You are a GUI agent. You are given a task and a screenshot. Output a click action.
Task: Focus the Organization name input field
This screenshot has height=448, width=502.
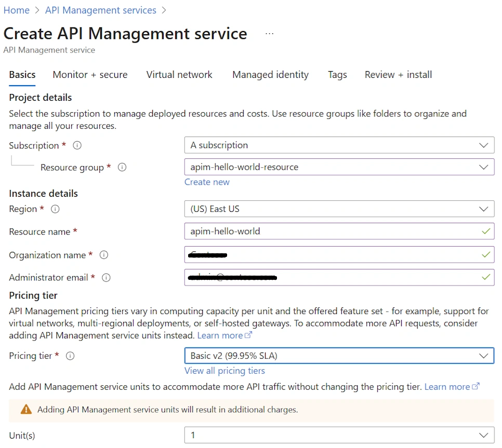click(339, 254)
